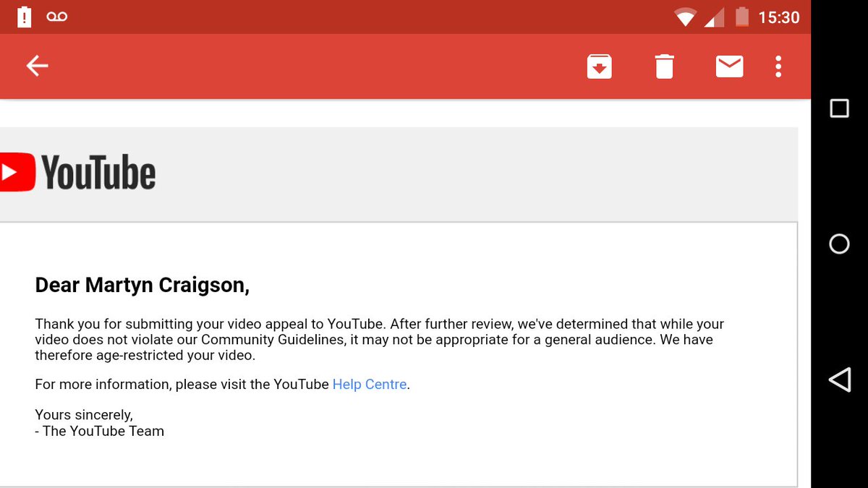Tap the mobile signal strength icon
Image resolution: width=868 pixels, height=488 pixels.
714,17
